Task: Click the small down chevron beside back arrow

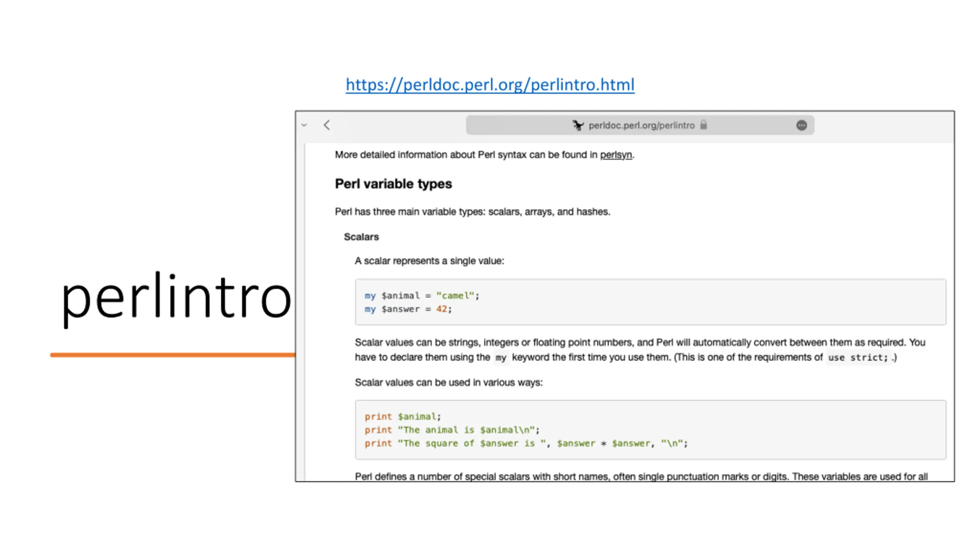Action: (304, 125)
